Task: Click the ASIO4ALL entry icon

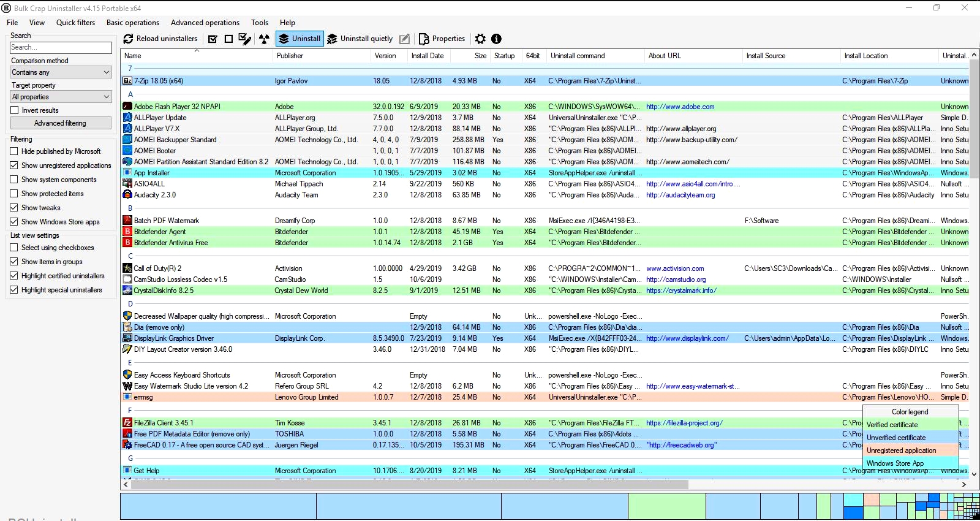Action: point(127,184)
